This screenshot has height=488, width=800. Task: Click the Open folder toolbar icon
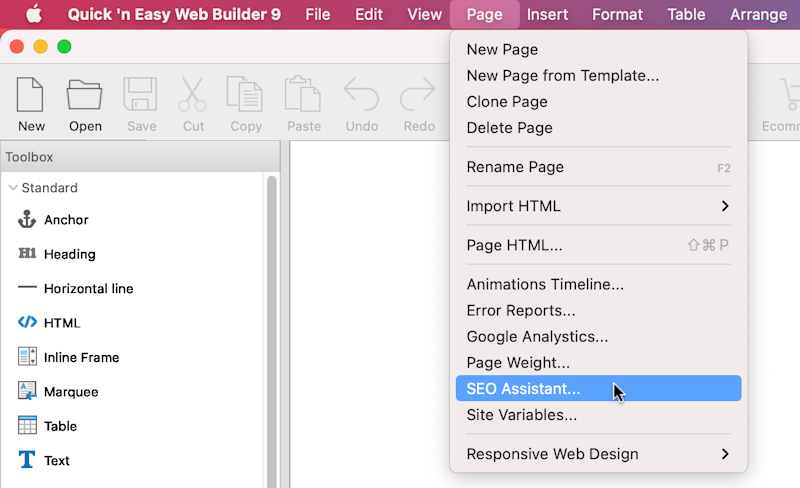coord(85,96)
